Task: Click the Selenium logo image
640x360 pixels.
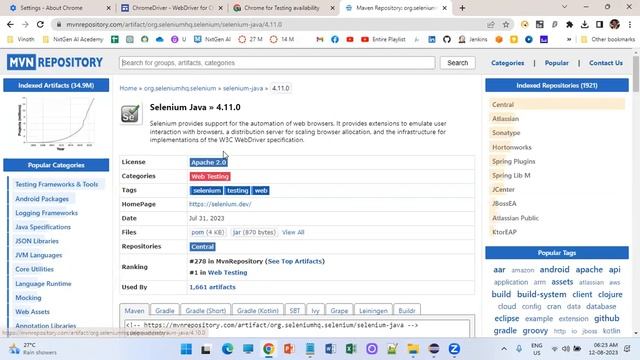Action: (131, 113)
